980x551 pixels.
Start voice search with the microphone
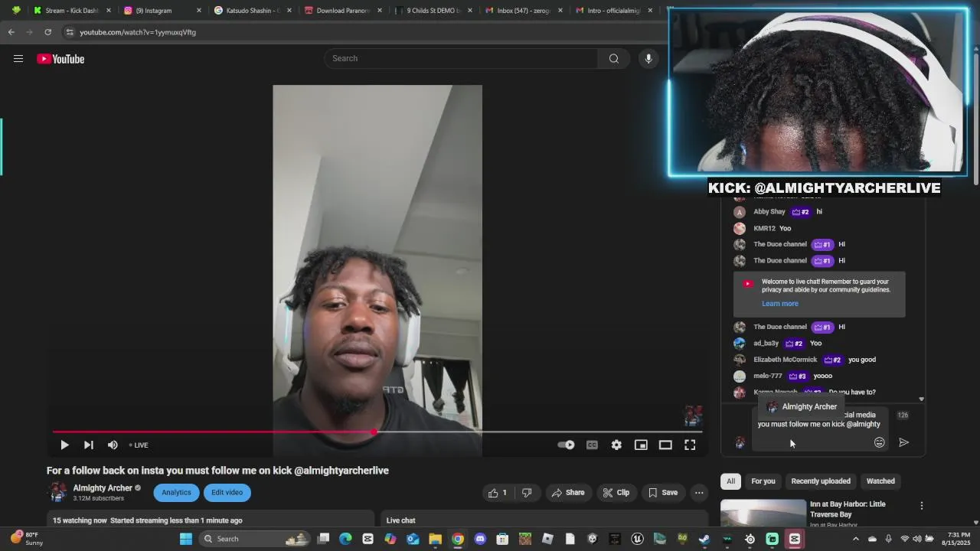coord(648,59)
